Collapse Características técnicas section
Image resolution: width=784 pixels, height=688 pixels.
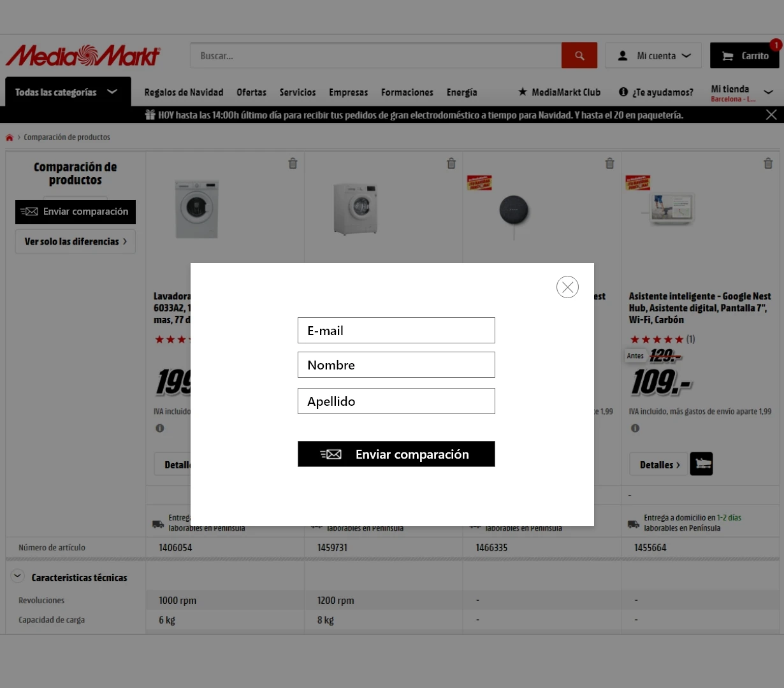pos(17,577)
